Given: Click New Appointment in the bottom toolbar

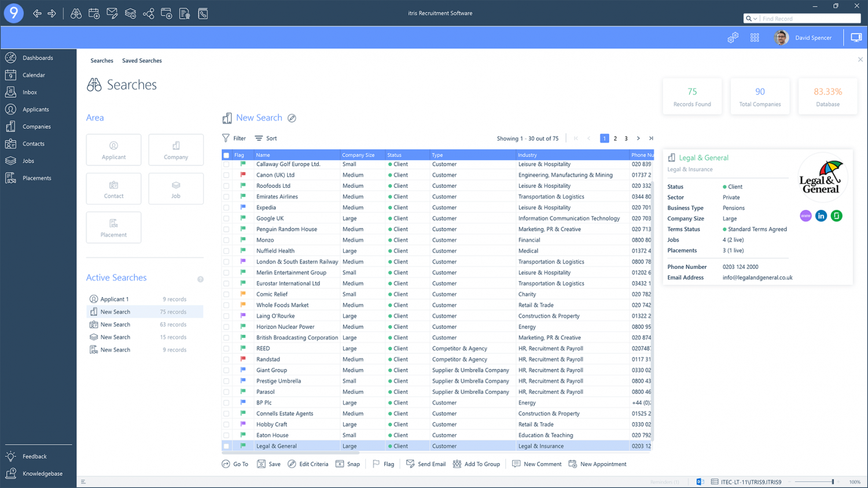Looking at the screenshot, I should (x=597, y=464).
